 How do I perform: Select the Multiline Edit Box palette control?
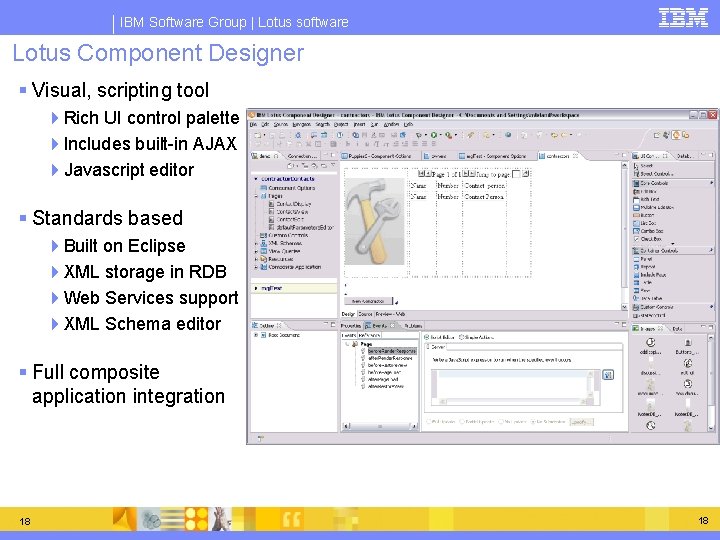[653, 207]
